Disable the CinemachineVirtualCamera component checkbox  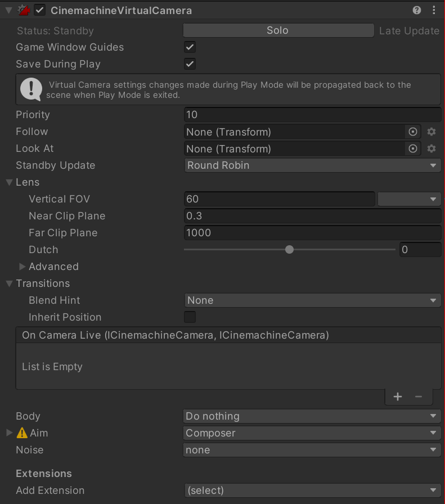click(x=39, y=10)
